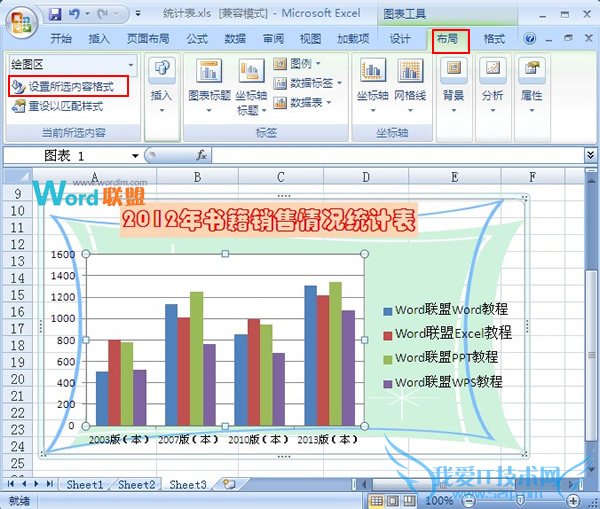Customize the Quick Access Toolbar dropdown
The width and height of the screenshot is (600, 509).
point(138,15)
